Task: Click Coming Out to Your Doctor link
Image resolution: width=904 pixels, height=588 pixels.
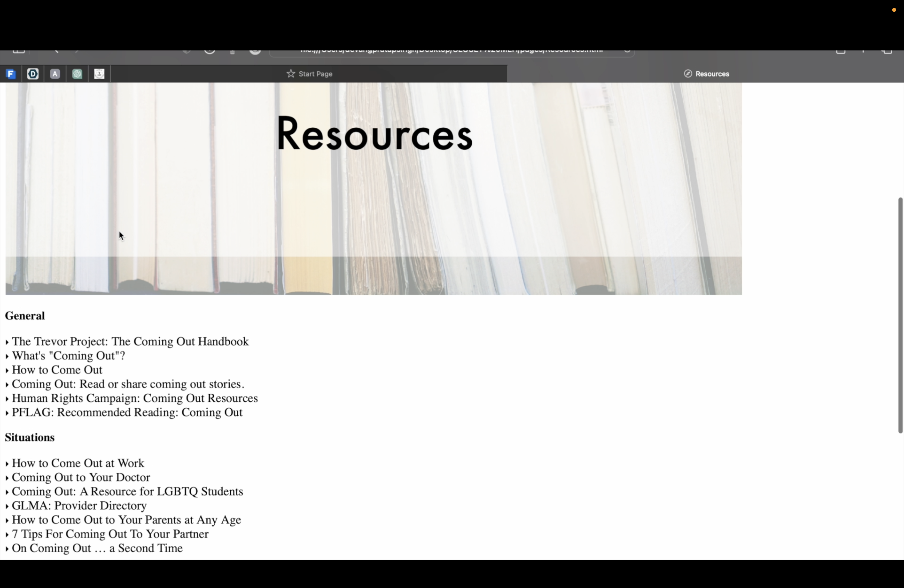Action: pos(81,478)
